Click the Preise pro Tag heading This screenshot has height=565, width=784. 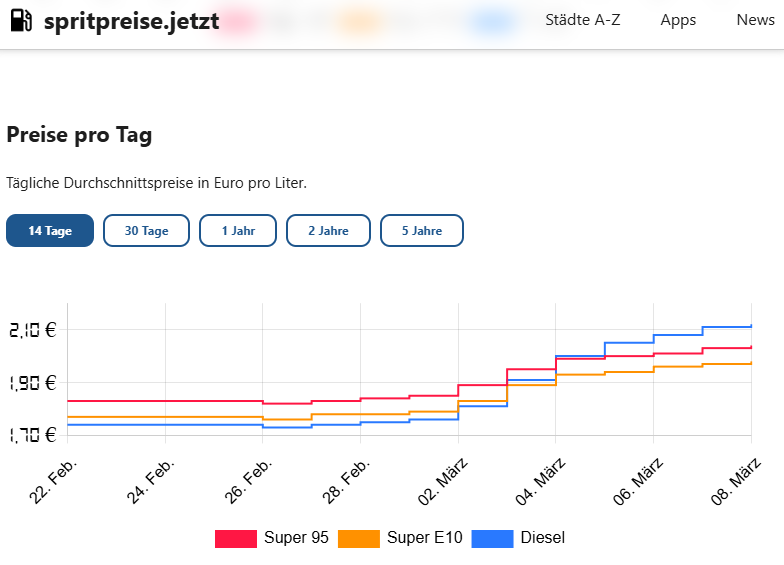(x=79, y=135)
